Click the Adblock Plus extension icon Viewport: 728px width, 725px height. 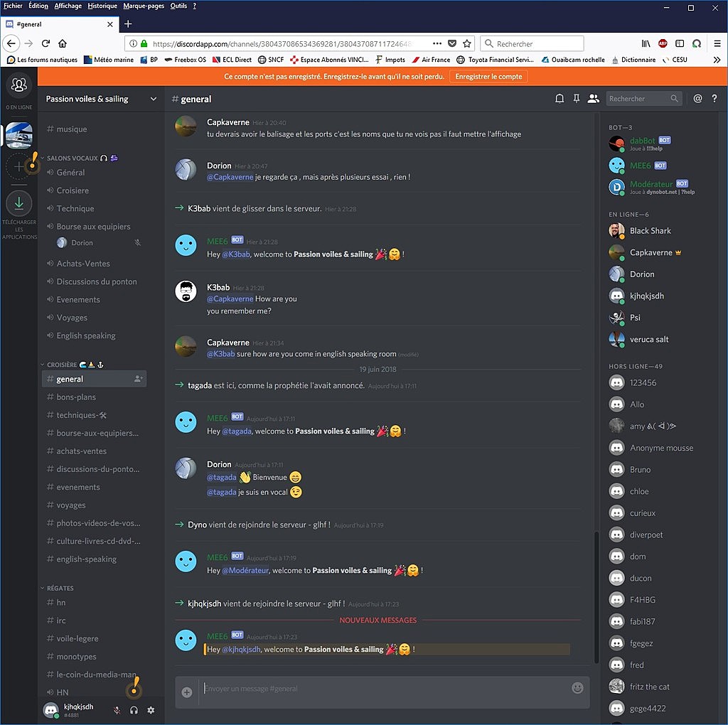click(x=663, y=43)
